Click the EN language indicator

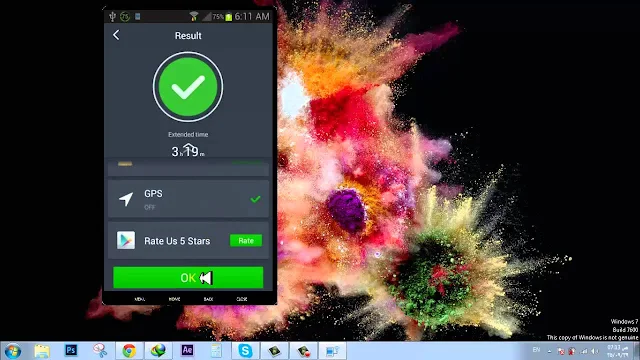(x=536, y=350)
